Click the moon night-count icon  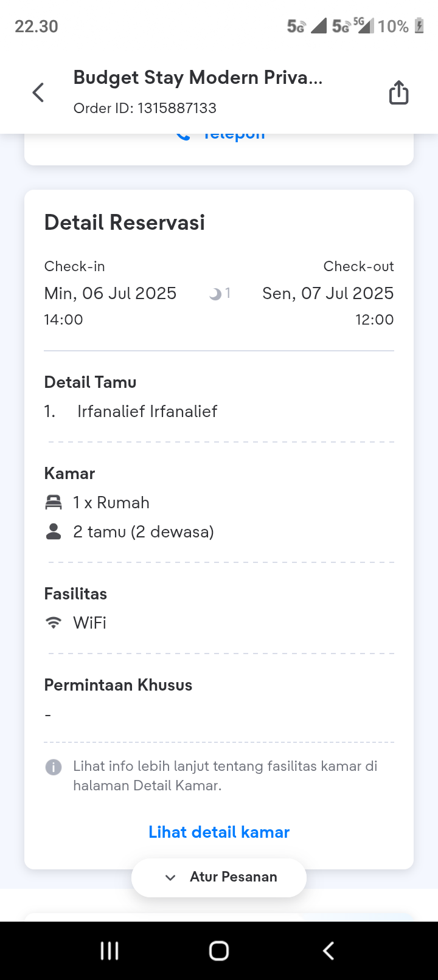215,294
